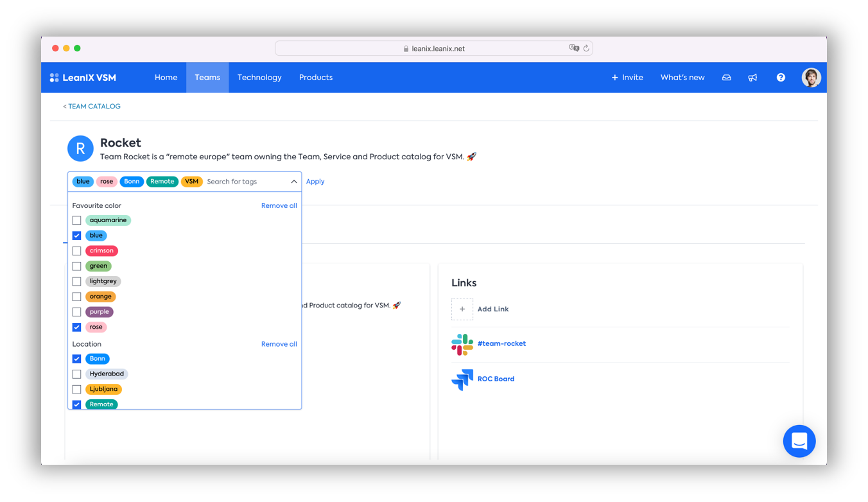The image size is (868, 502).
Task: Click the Ljubljana tag label
Action: pos(103,389)
